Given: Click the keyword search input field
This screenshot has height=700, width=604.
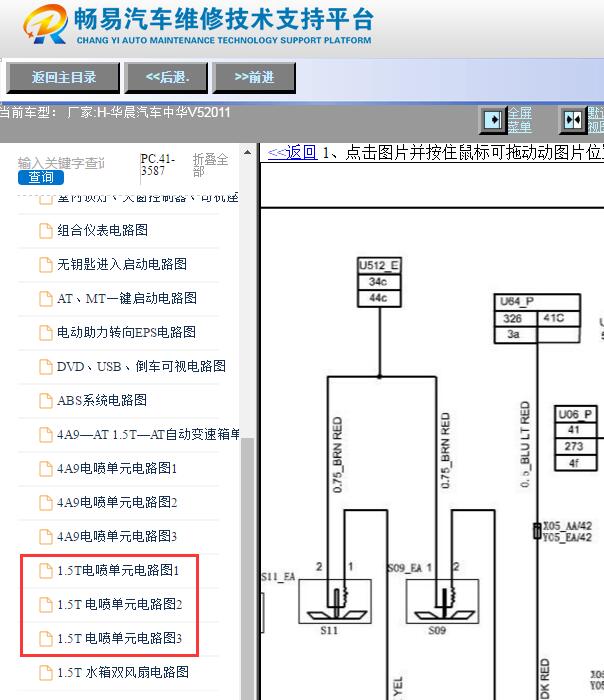Looking at the screenshot, I should (x=61, y=163).
